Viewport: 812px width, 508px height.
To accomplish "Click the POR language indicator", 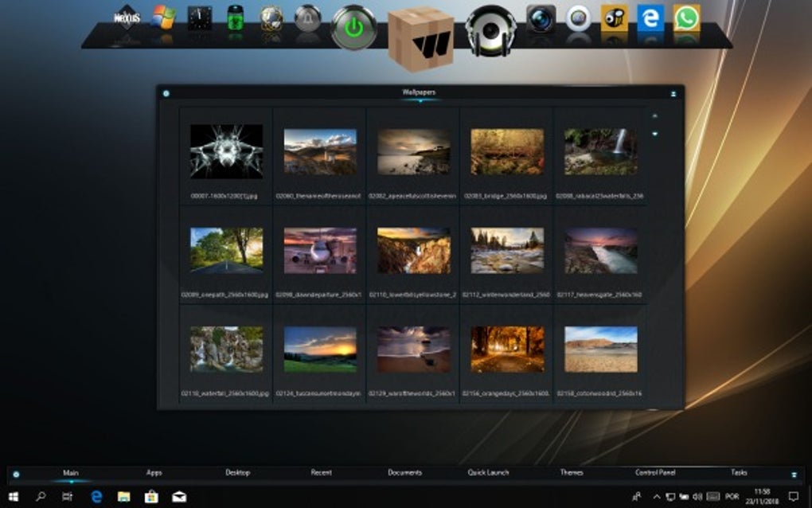I will pyautogui.click(x=732, y=497).
